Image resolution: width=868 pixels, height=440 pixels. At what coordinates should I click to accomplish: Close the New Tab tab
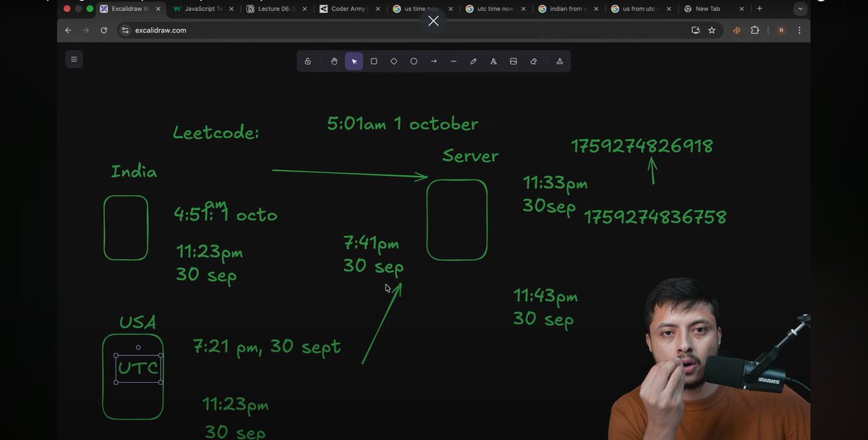[x=741, y=9]
